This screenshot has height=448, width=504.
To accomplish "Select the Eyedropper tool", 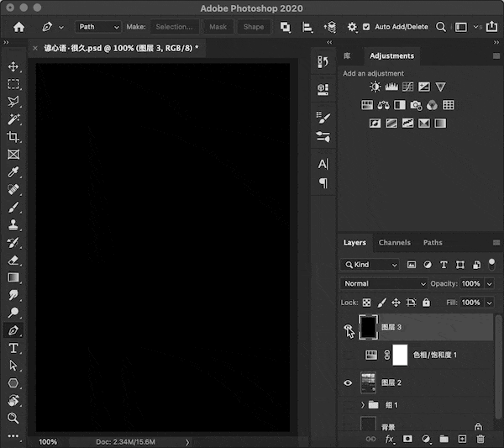I will (13, 172).
